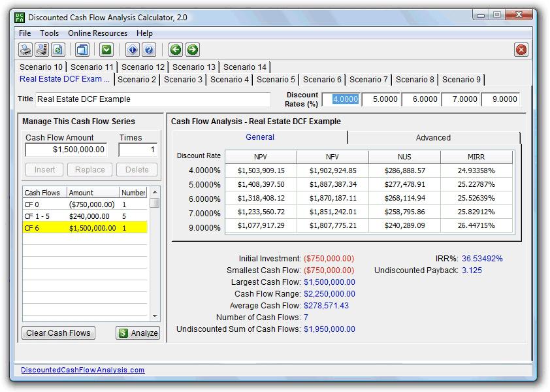Click the green forward arrow icon
550x392 pixels.
tap(191, 49)
